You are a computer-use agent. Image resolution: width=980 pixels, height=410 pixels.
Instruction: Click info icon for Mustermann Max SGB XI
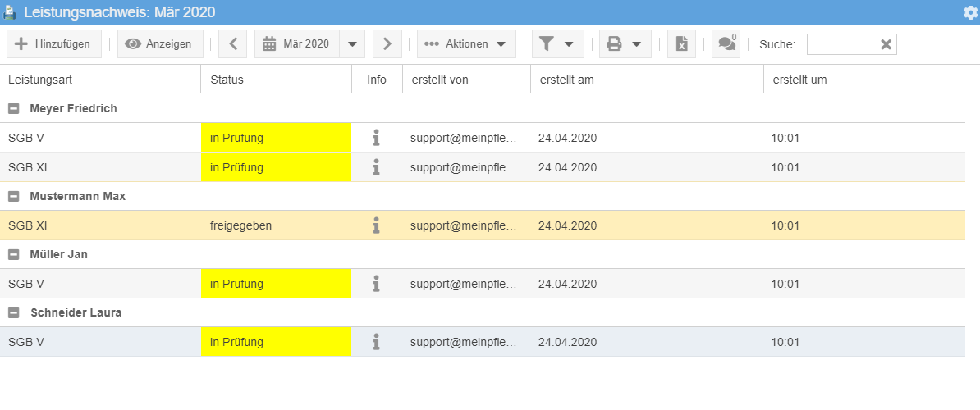[376, 225]
